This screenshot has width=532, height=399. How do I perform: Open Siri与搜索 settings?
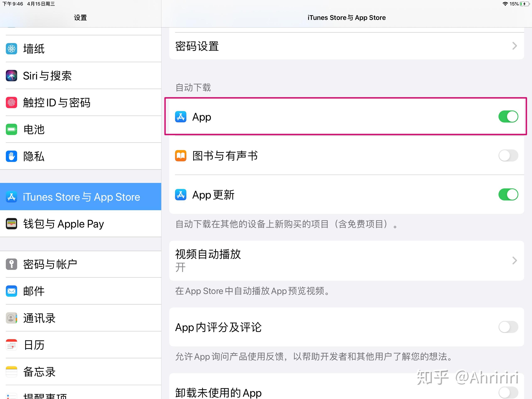81,75
